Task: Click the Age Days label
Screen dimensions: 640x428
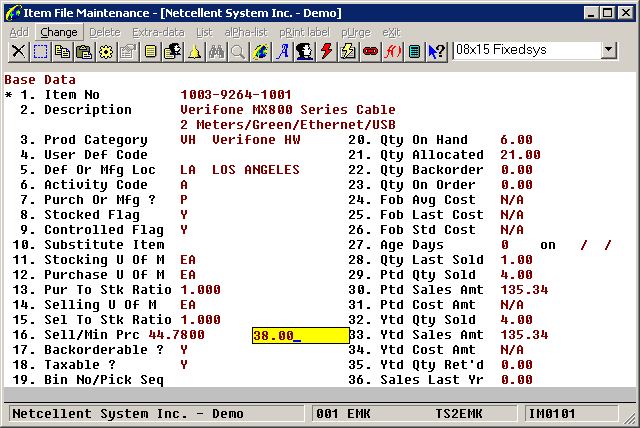Action: (412, 245)
